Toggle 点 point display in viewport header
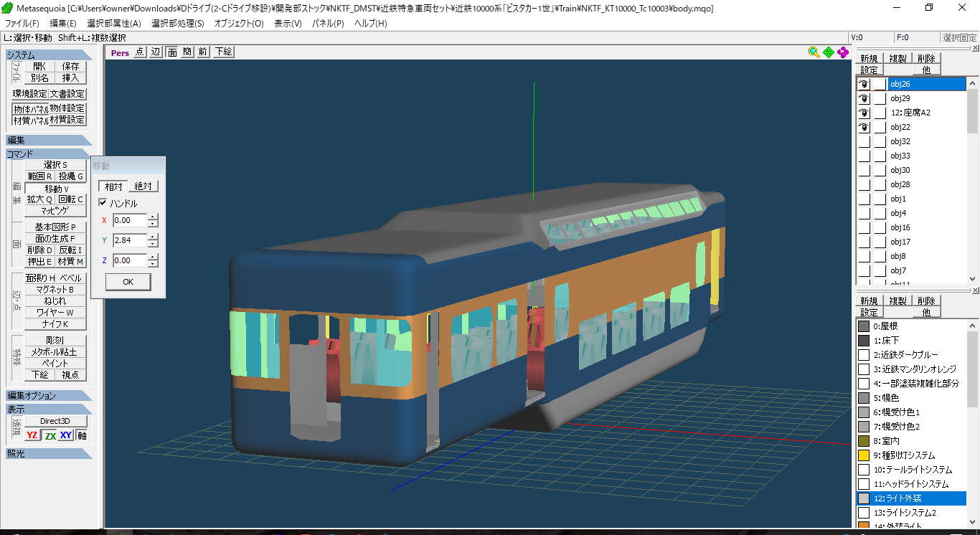980x535 pixels. [x=140, y=52]
